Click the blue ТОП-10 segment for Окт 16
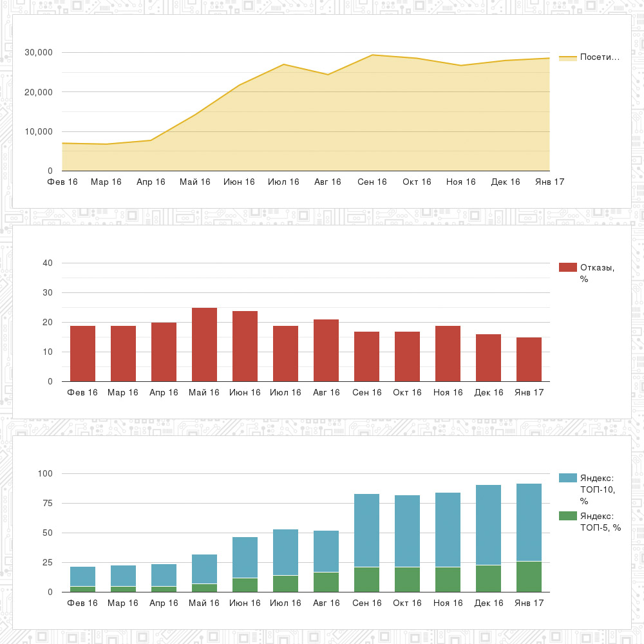This screenshot has width=644, height=644. [408, 531]
